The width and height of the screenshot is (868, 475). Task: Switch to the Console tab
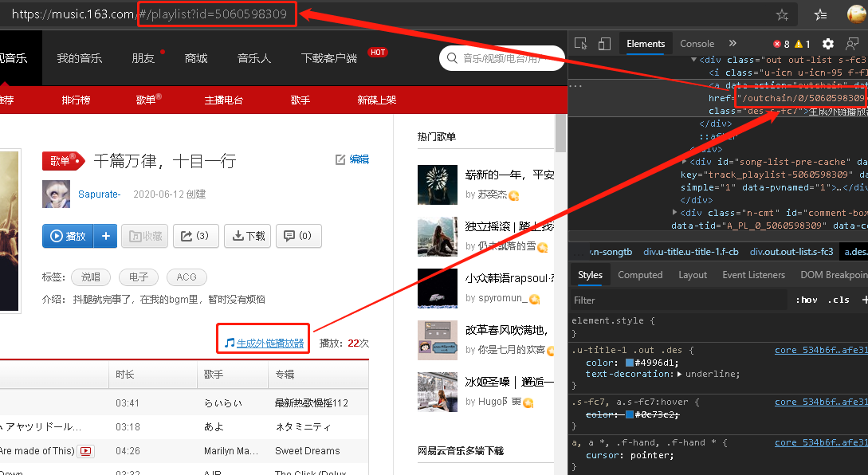tap(697, 44)
